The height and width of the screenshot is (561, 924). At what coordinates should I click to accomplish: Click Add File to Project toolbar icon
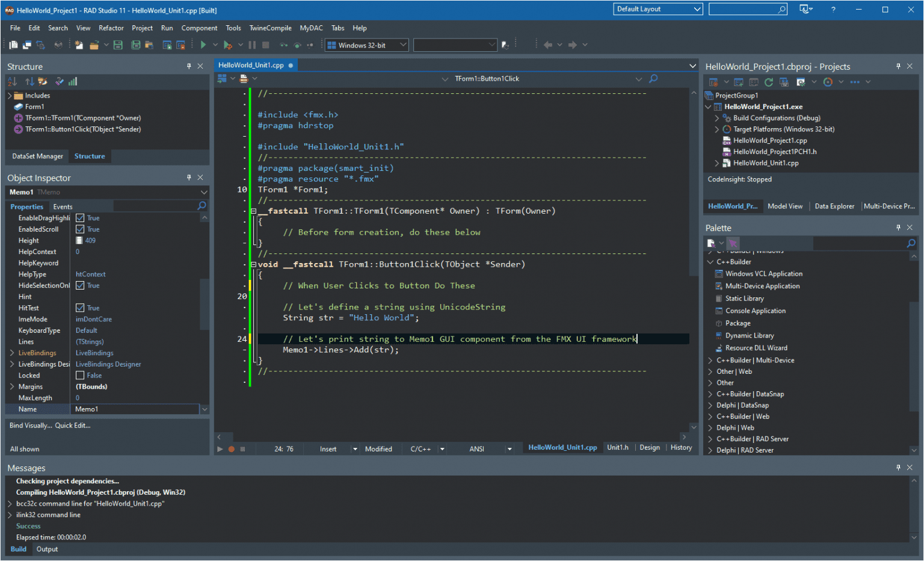pyautogui.click(x=167, y=45)
